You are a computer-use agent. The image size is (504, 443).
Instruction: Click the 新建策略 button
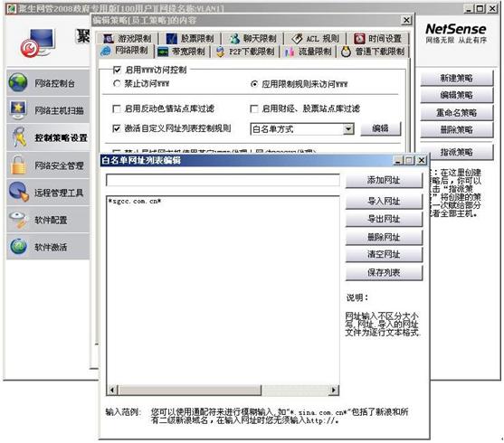pos(456,78)
